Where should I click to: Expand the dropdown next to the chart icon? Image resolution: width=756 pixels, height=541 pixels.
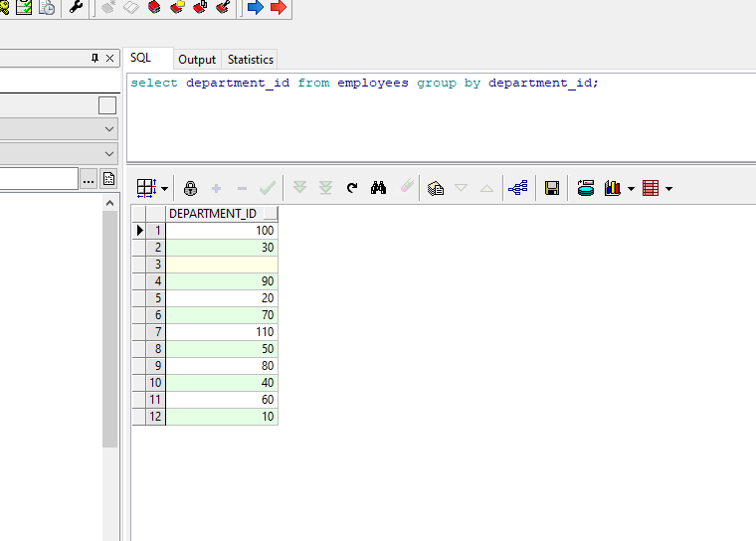[631, 189]
